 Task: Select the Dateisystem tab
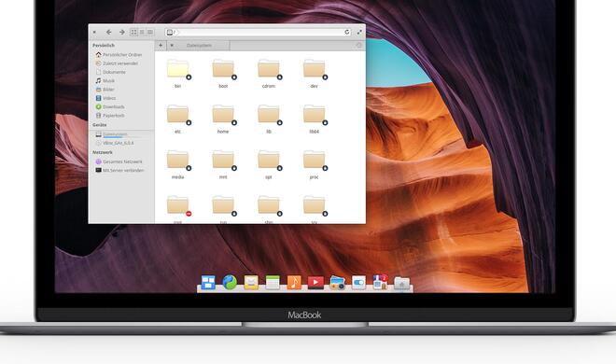[x=199, y=46]
